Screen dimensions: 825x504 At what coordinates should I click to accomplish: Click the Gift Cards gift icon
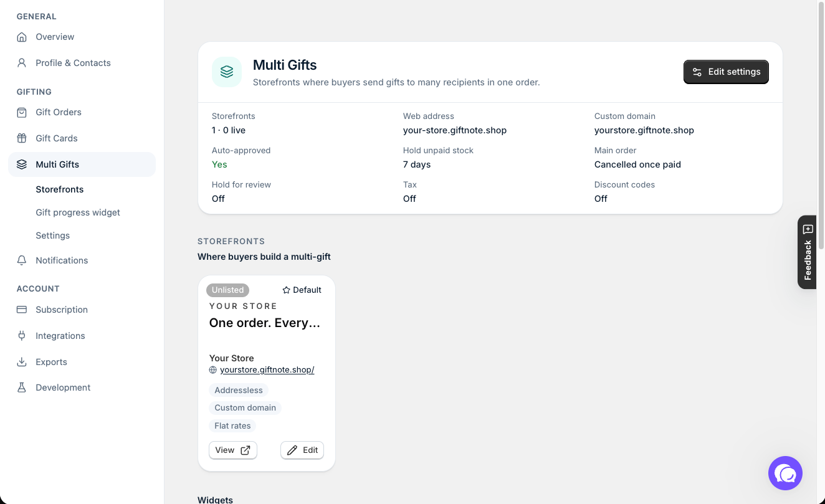[22, 138]
